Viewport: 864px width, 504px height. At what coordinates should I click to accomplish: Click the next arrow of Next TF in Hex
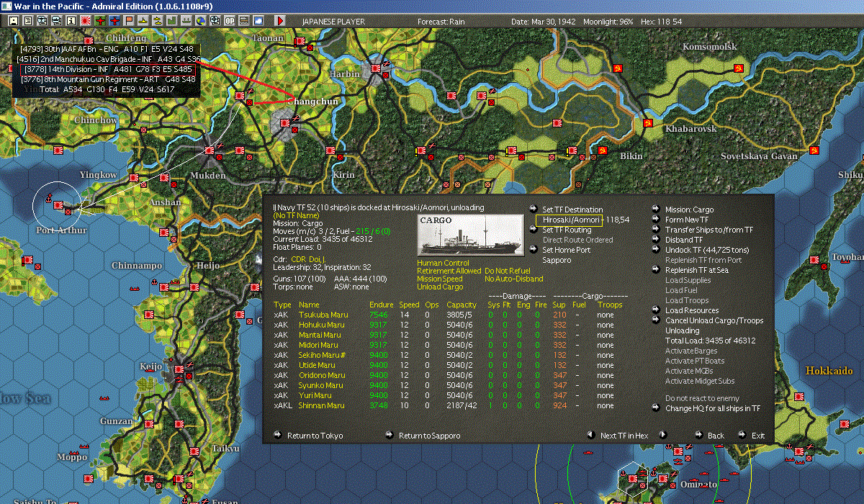663,436
